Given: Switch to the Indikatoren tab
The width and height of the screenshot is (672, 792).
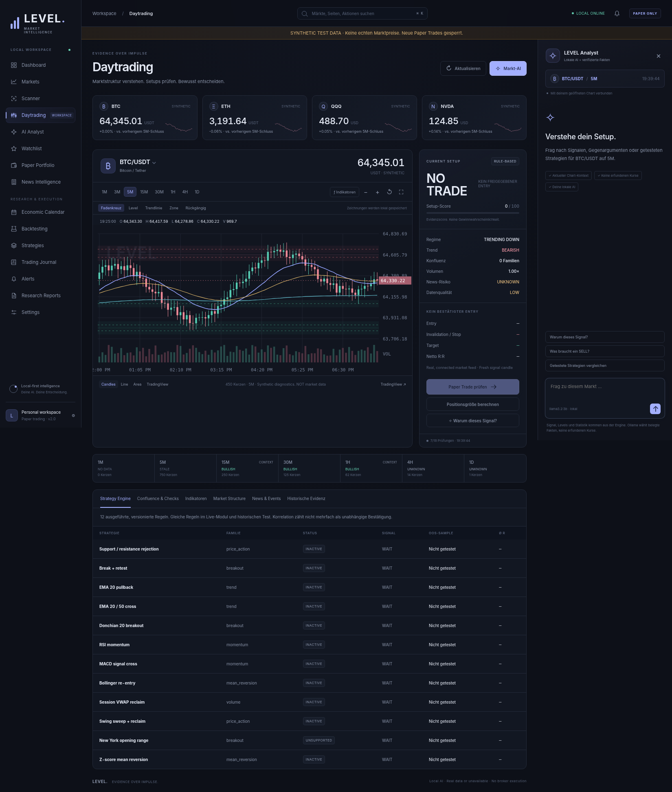Looking at the screenshot, I should click(196, 498).
